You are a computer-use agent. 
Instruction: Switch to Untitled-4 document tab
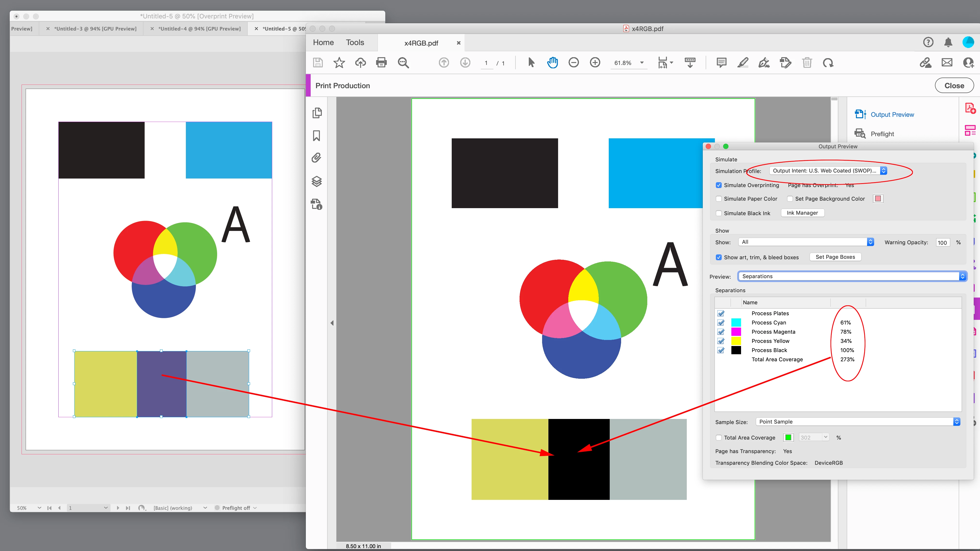pyautogui.click(x=199, y=29)
